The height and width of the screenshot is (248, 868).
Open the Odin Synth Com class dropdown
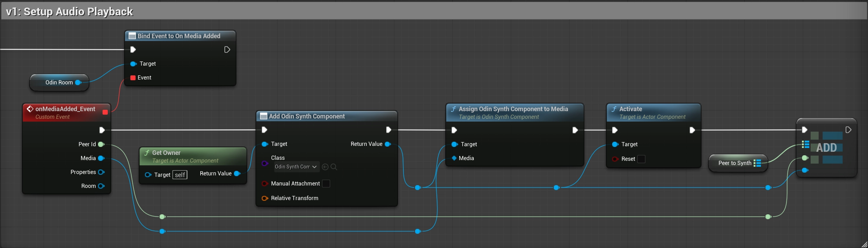click(x=297, y=167)
